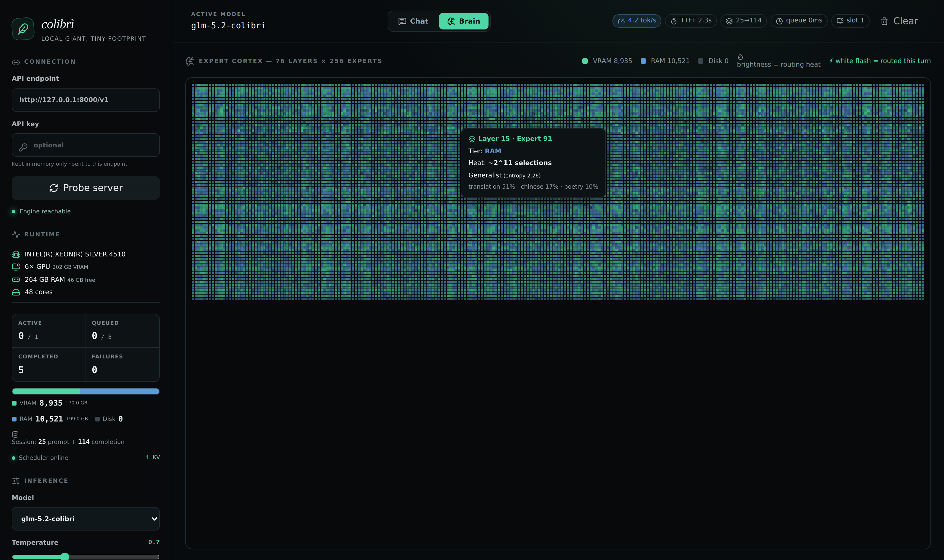Click the cores drive icon
Viewport: 944px width, 560px height.
(x=16, y=292)
